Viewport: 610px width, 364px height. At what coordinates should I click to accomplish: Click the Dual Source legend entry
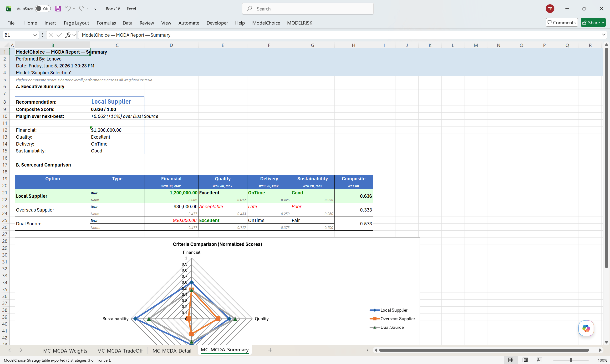point(387,327)
